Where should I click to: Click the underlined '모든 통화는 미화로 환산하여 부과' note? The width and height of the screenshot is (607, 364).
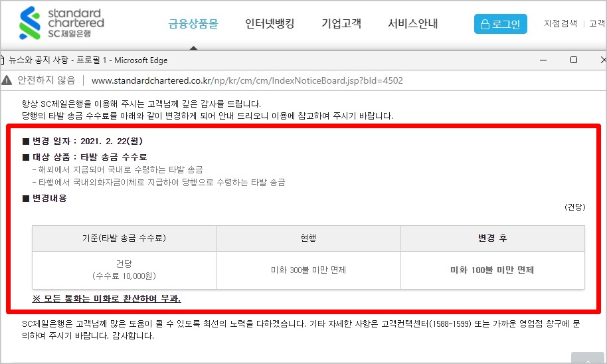click(106, 298)
